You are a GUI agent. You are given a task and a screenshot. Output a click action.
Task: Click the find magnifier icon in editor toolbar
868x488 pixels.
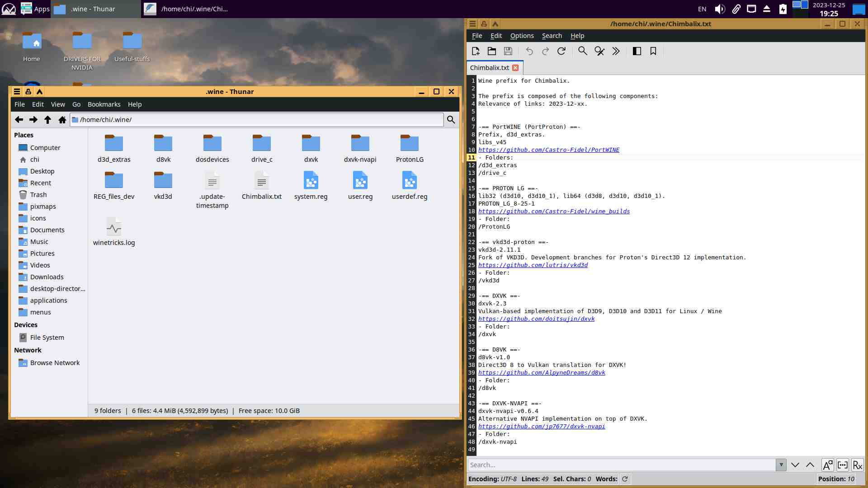(x=583, y=51)
